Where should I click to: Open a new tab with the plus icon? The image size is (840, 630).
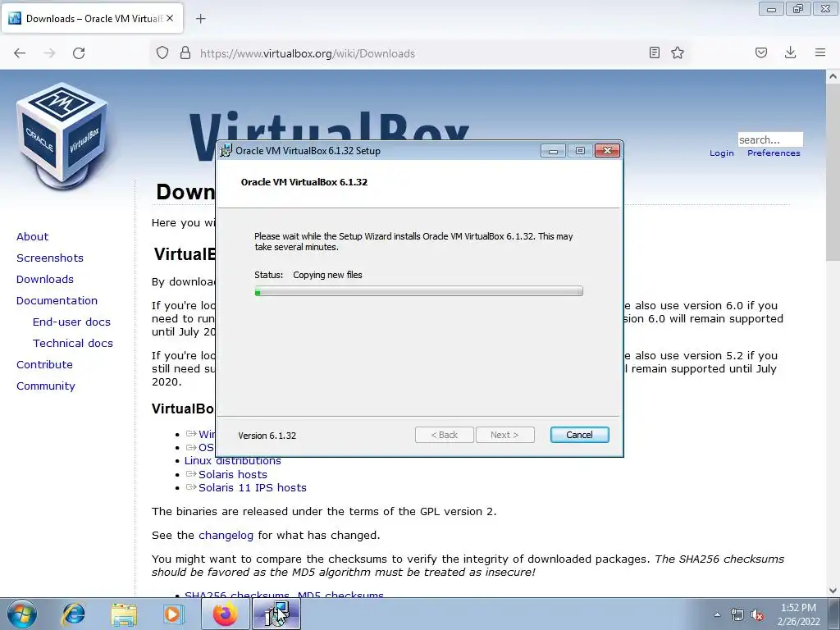pos(200,19)
